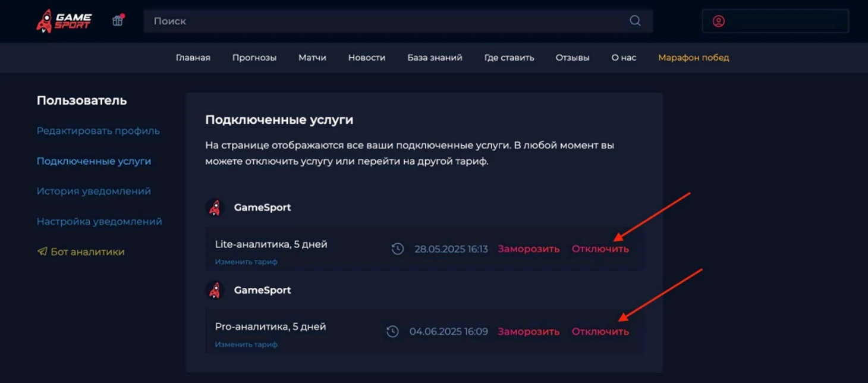Open the Марафон побед link
This screenshot has height=383, width=868.
click(x=693, y=58)
